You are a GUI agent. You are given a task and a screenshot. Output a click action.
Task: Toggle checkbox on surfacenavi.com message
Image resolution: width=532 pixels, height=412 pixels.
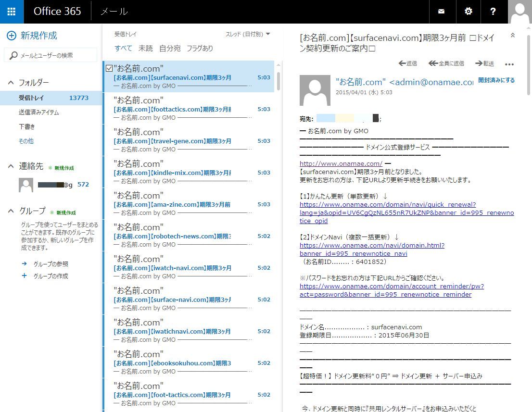(x=109, y=68)
